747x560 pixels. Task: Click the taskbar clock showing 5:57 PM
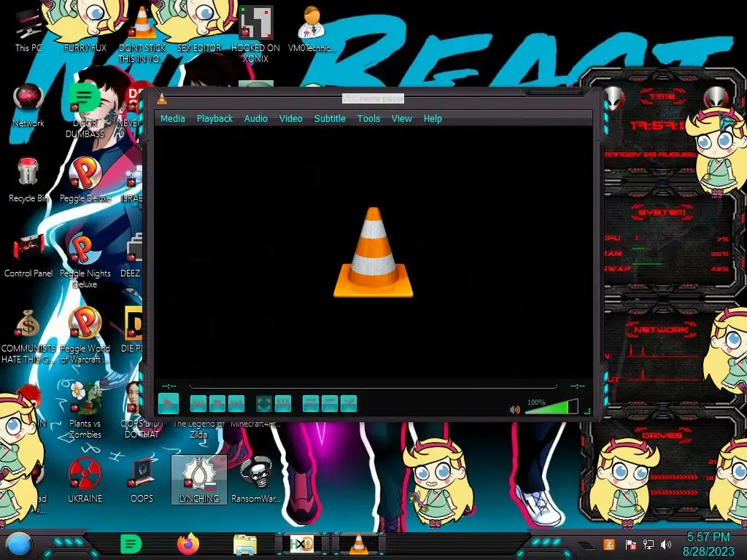pos(708,544)
